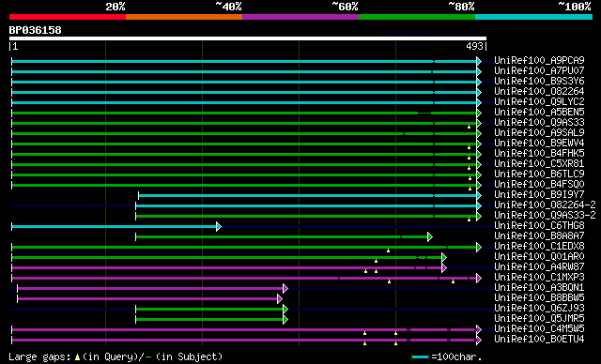Click the purple UniRef100_C1MXP3 alignment bar
This screenshot has width=601, height=364.
tap(244, 279)
